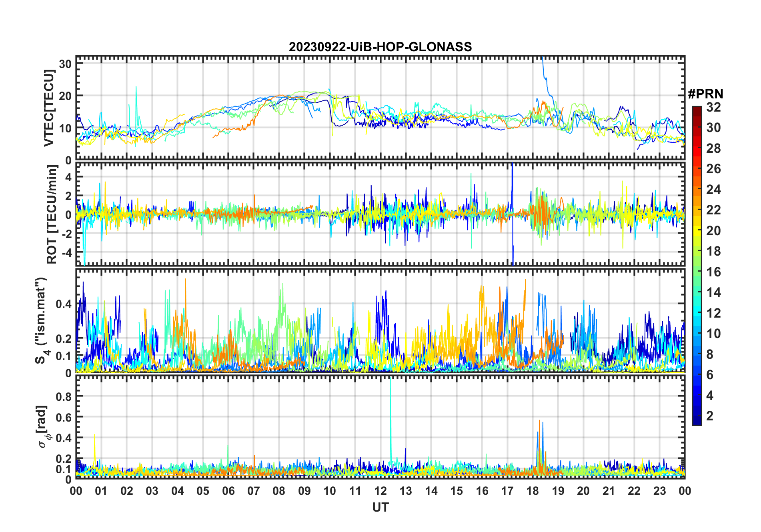Click the colorbar tick label 26
This screenshot has width=761, height=532.
713,169
